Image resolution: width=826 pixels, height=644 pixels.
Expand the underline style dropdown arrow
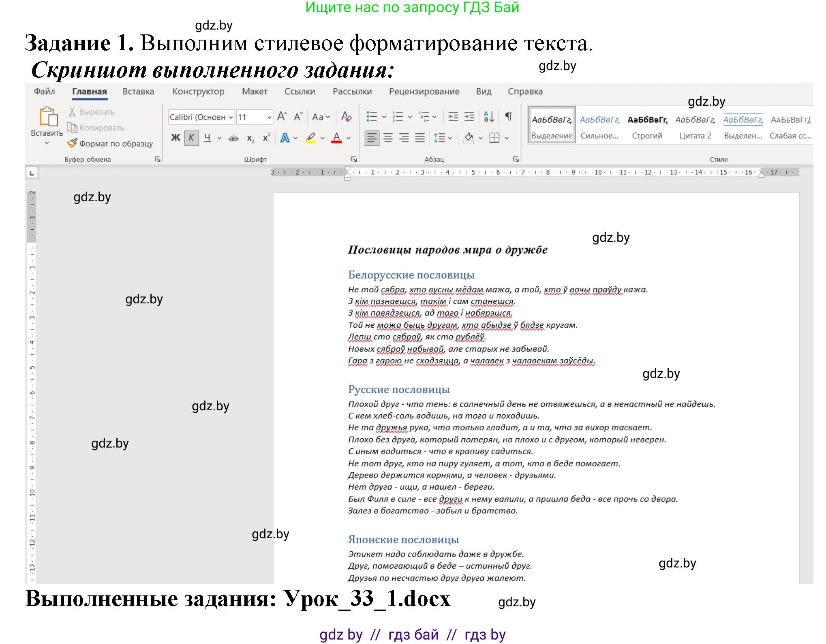click(x=219, y=138)
